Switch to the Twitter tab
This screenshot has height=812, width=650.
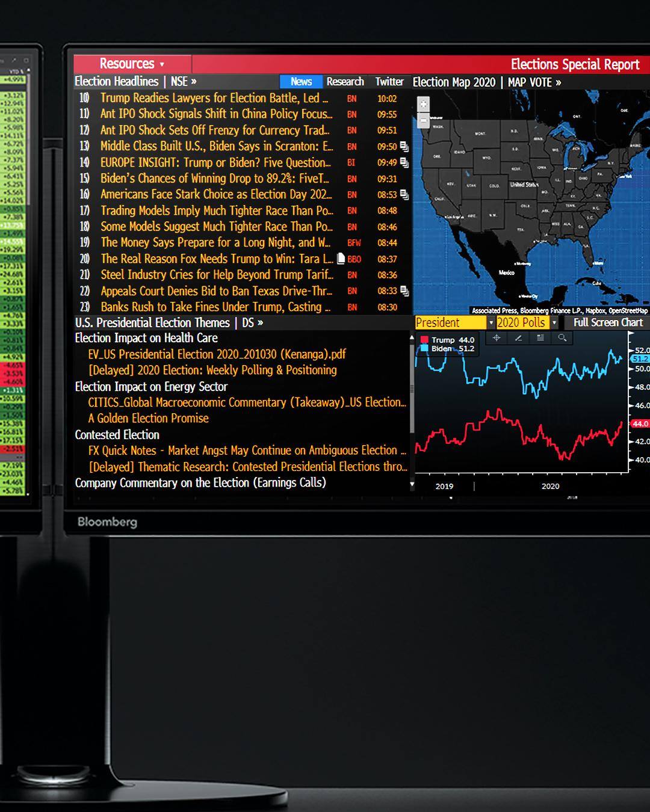[389, 82]
